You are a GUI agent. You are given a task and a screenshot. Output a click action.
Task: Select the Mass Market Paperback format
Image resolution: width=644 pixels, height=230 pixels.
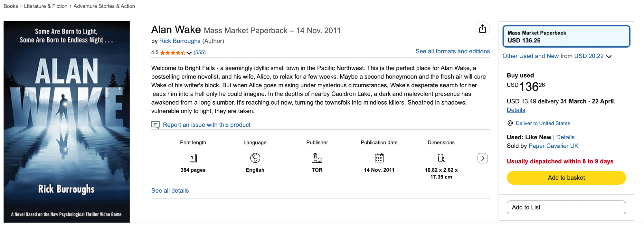click(566, 36)
